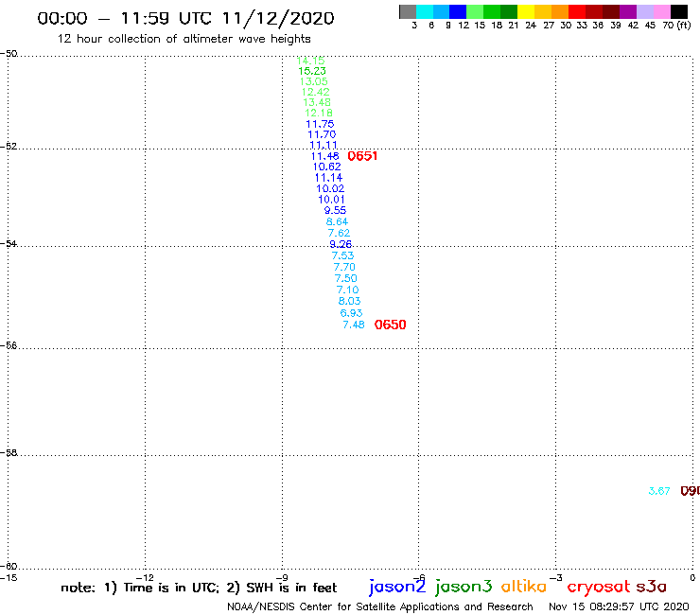Click the 24 color scale label
The image size is (700, 615).
pos(531,26)
